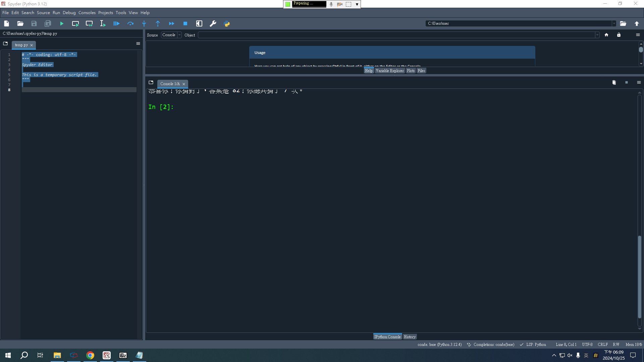Click the Maximize current pane icon
The image size is (644, 362).
click(199, 23)
